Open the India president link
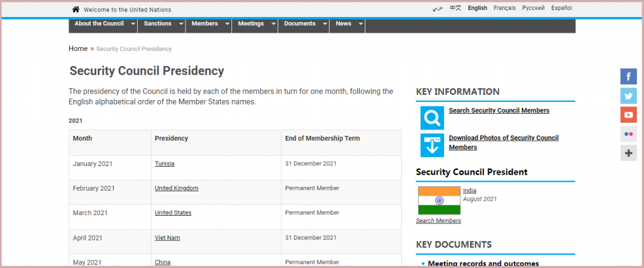Viewport: 644px width, 268px height. (x=469, y=191)
